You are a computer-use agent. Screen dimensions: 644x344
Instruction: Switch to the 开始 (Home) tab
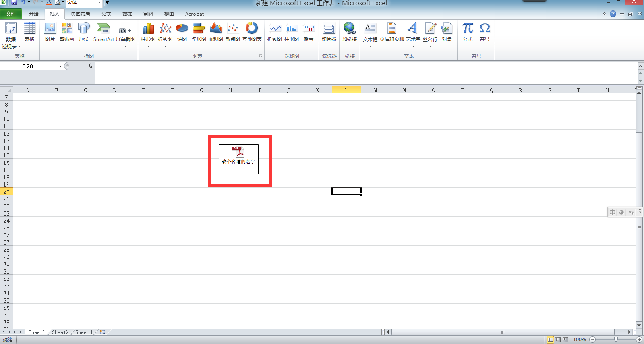(34, 14)
